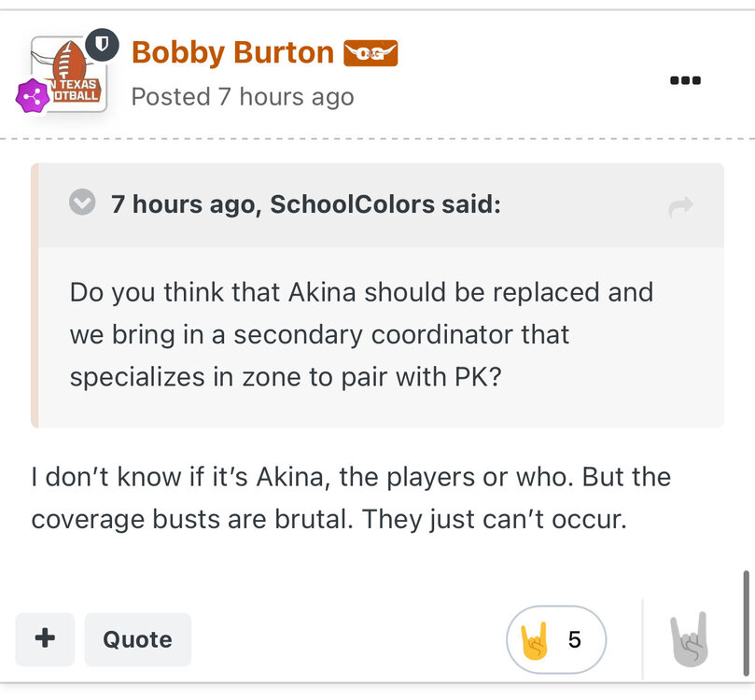This screenshot has width=755, height=700.
Task: Jump to original post via quote arrow
Action: (x=681, y=207)
